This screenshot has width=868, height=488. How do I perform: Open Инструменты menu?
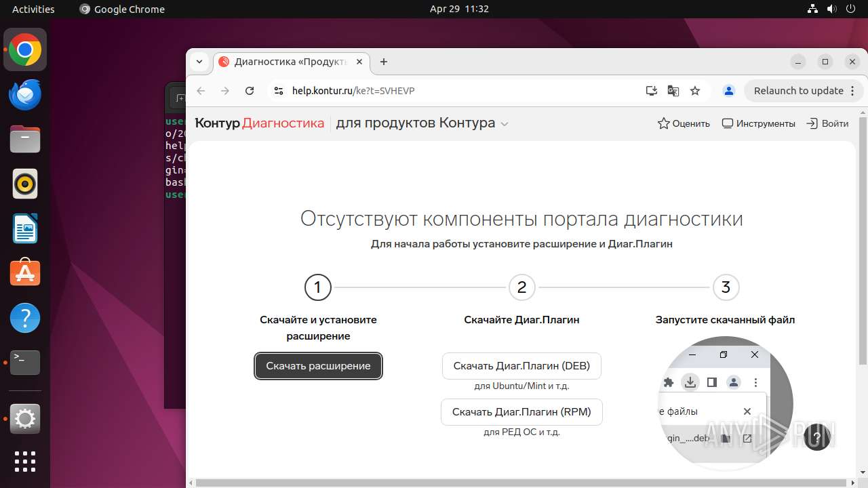pos(758,123)
